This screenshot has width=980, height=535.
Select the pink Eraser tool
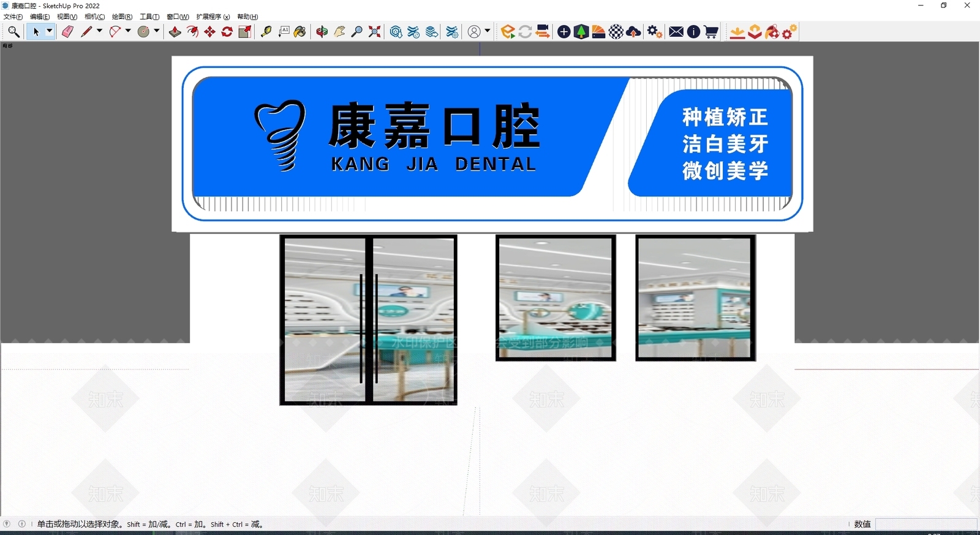pos(67,32)
